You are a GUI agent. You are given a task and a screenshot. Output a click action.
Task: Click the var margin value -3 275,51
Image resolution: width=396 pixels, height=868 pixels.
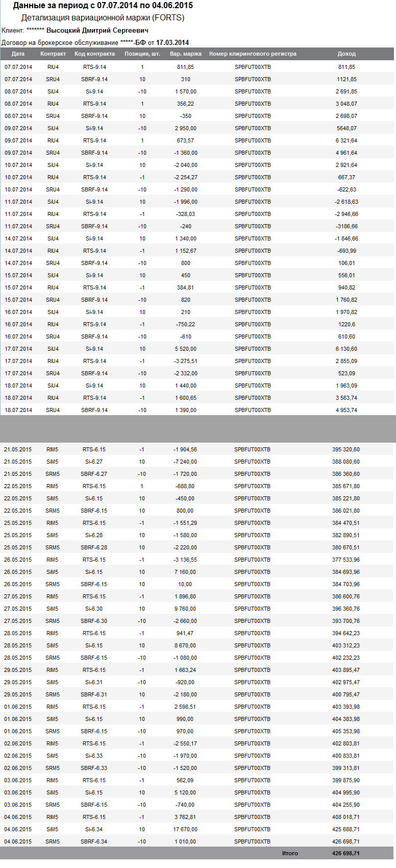(186, 361)
